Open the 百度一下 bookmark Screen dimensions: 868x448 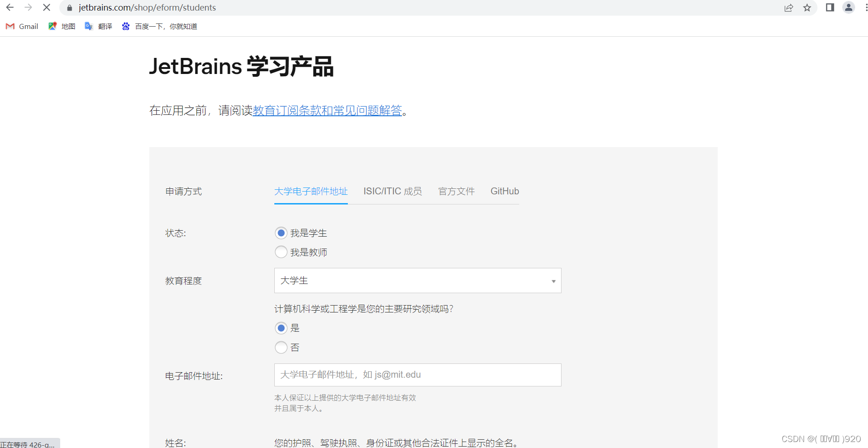tap(159, 26)
